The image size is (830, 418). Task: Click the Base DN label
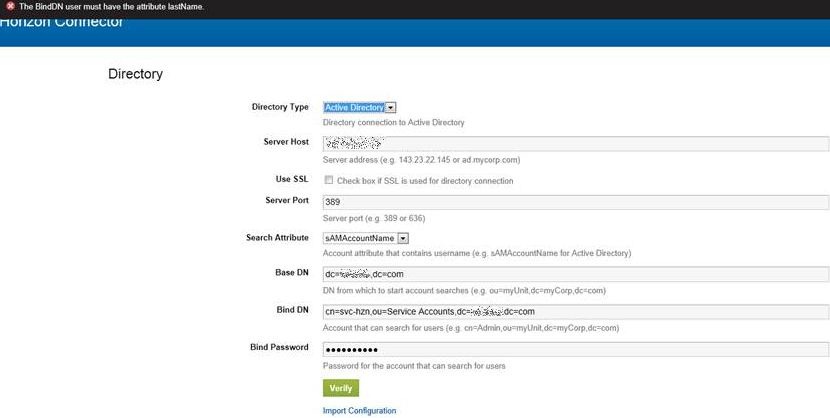point(292,272)
